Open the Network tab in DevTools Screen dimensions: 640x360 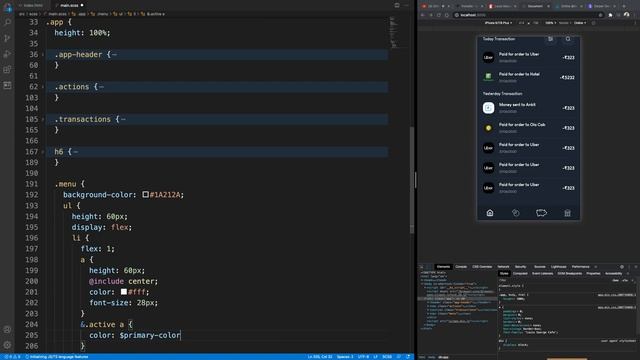[x=503, y=267]
